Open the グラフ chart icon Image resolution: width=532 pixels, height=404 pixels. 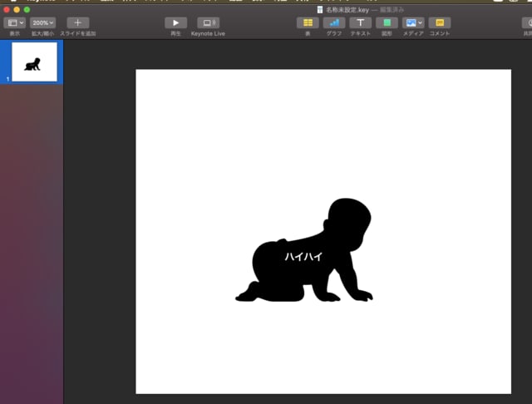[x=334, y=22]
